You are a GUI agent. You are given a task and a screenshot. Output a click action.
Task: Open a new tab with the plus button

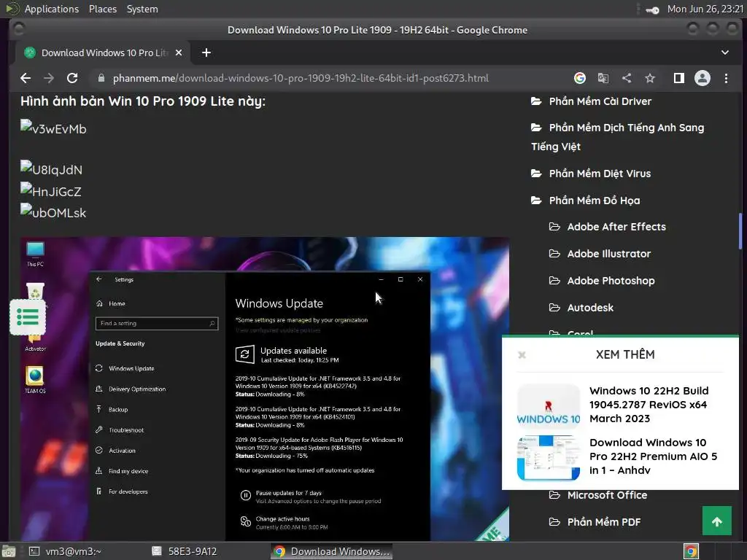[206, 52]
